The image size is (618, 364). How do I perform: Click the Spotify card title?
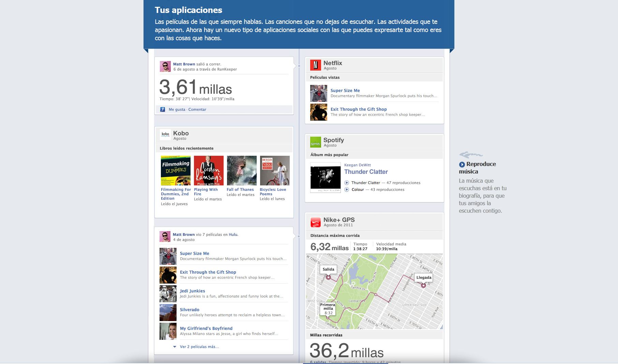coord(334,140)
